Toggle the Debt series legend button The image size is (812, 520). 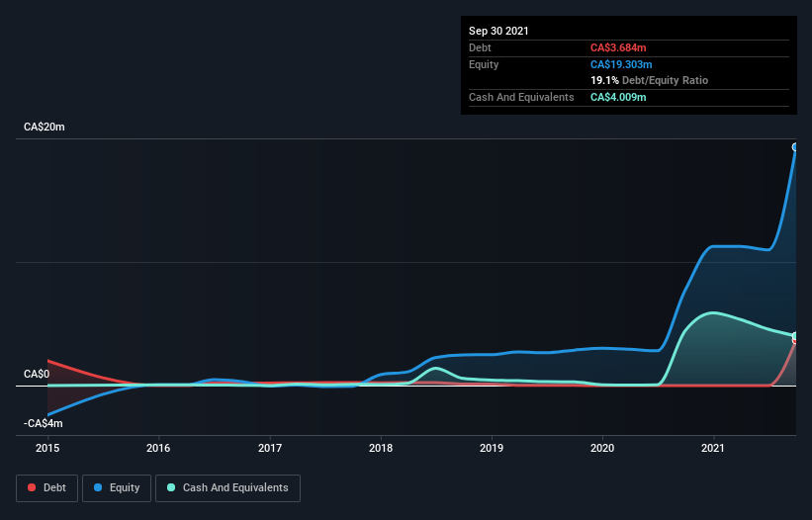click(46, 488)
